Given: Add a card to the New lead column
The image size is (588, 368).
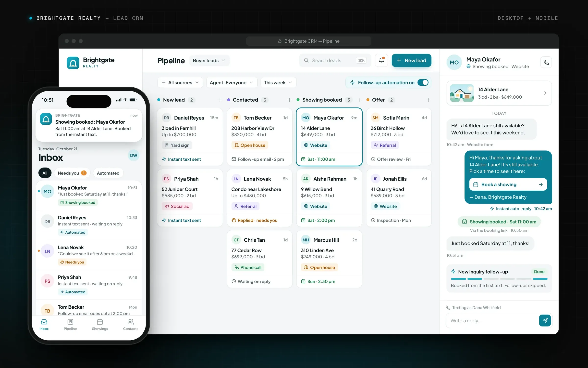Looking at the screenshot, I should [220, 100].
